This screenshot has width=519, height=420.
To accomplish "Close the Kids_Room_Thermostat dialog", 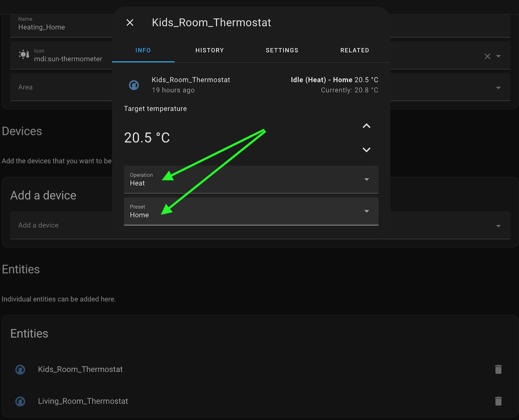I will click(130, 22).
